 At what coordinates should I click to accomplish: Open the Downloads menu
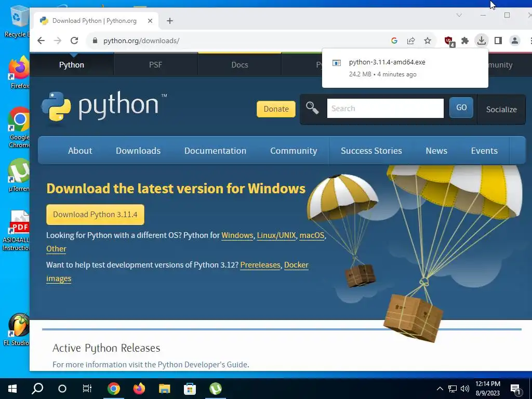(x=138, y=151)
